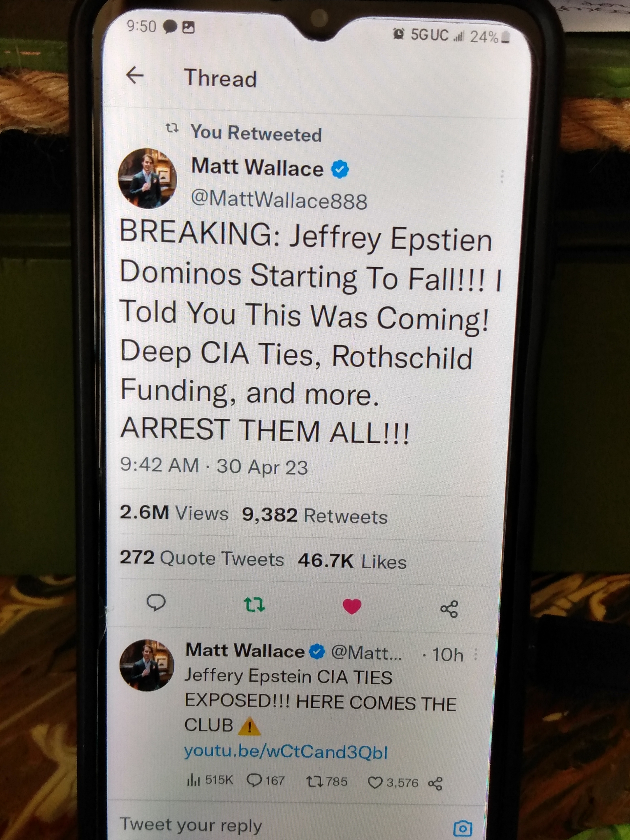The width and height of the screenshot is (630, 840).
Task: Unlike the tweet via red heart
Action: click(x=352, y=606)
